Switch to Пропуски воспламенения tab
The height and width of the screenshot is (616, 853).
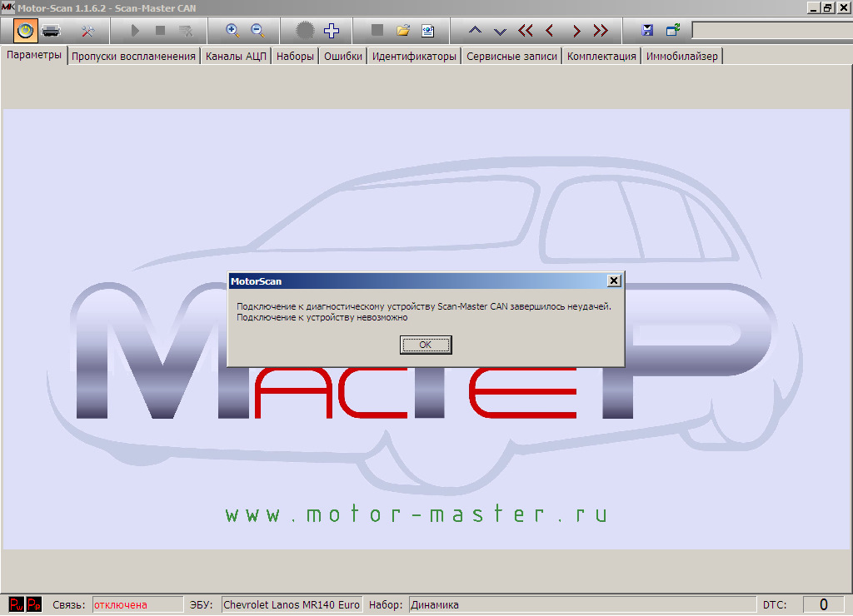coord(134,56)
